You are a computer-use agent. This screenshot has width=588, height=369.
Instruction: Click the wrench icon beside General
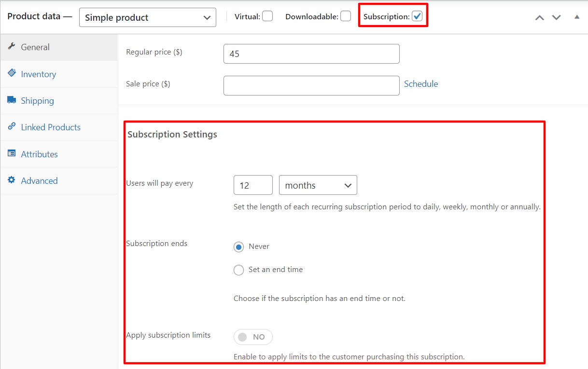[12, 47]
